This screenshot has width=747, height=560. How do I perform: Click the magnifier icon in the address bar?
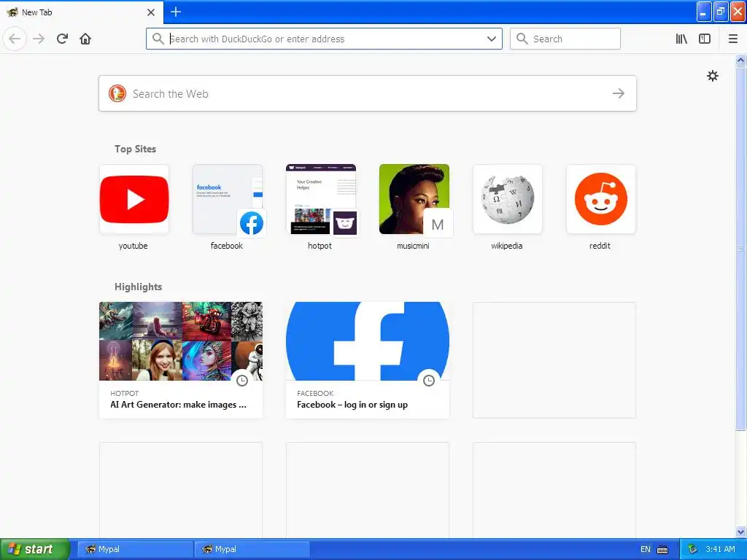click(158, 39)
